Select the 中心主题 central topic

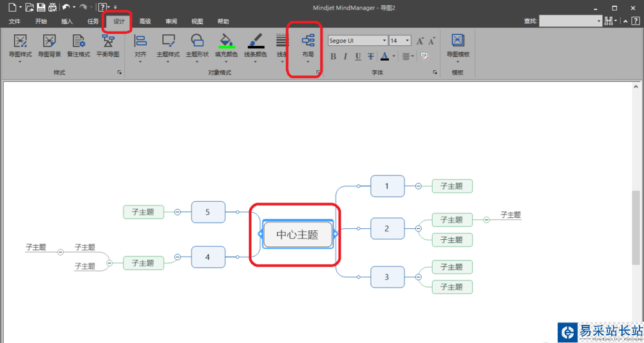(x=298, y=235)
